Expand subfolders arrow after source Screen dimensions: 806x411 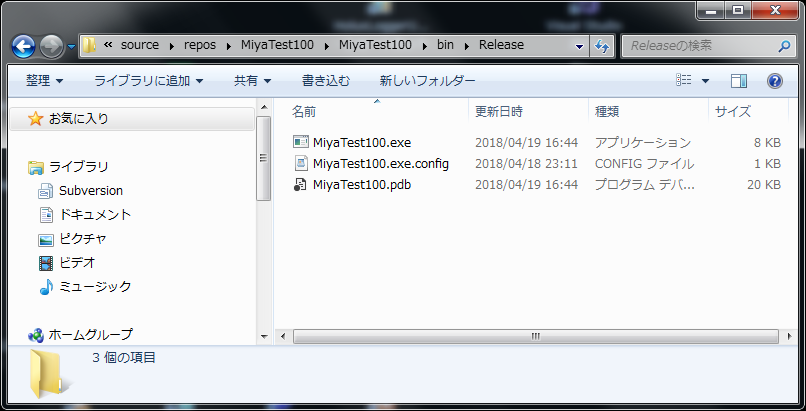(x=172, y=46)
